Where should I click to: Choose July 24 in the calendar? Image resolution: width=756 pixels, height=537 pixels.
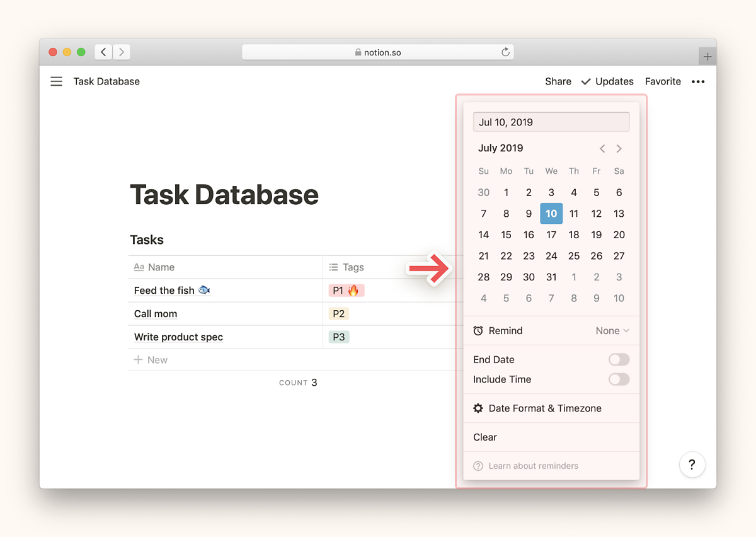(551, 256)
